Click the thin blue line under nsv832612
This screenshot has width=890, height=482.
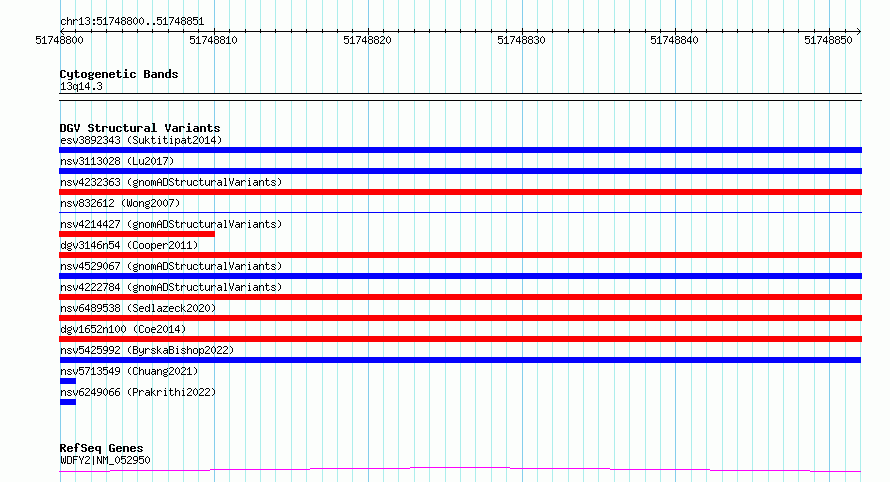460,213
